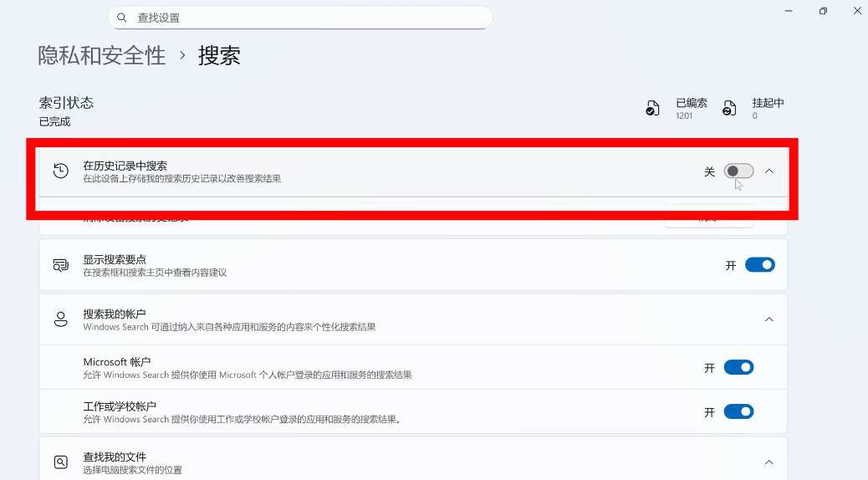
Task: Close the Settings window
Action: pyautogui.click(x=857, y=11)
